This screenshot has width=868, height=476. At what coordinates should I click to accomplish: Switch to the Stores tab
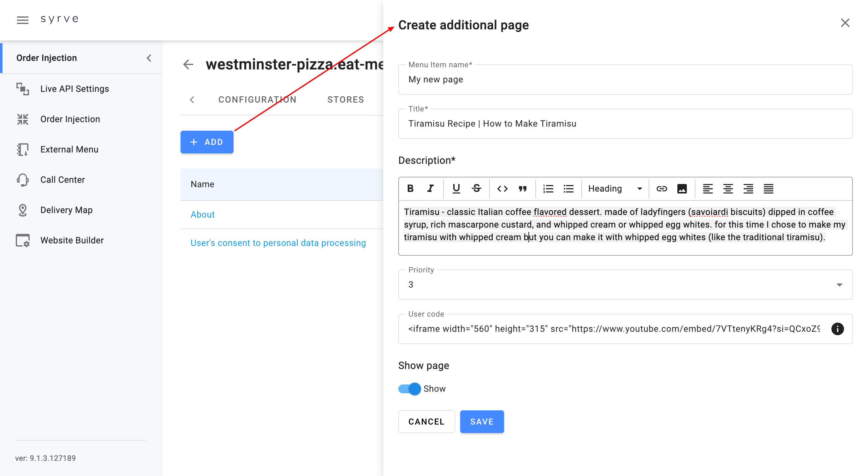(x=345, y=99)
